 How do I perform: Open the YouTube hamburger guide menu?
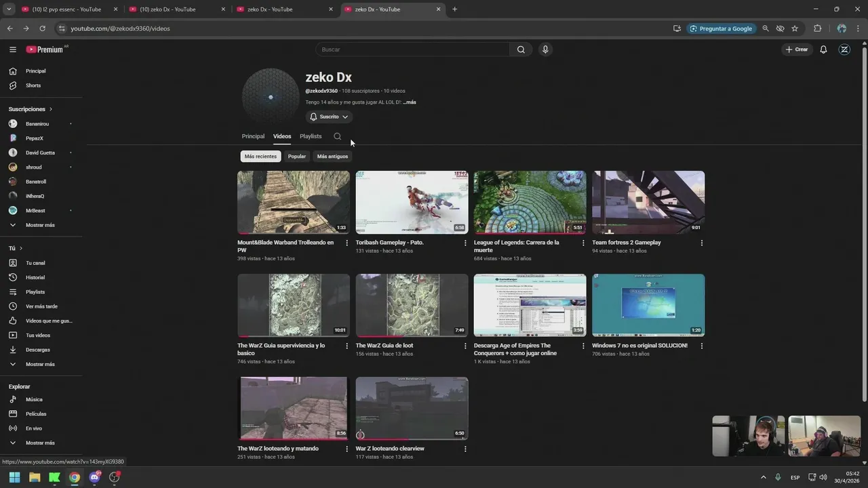tap(12, 49)
